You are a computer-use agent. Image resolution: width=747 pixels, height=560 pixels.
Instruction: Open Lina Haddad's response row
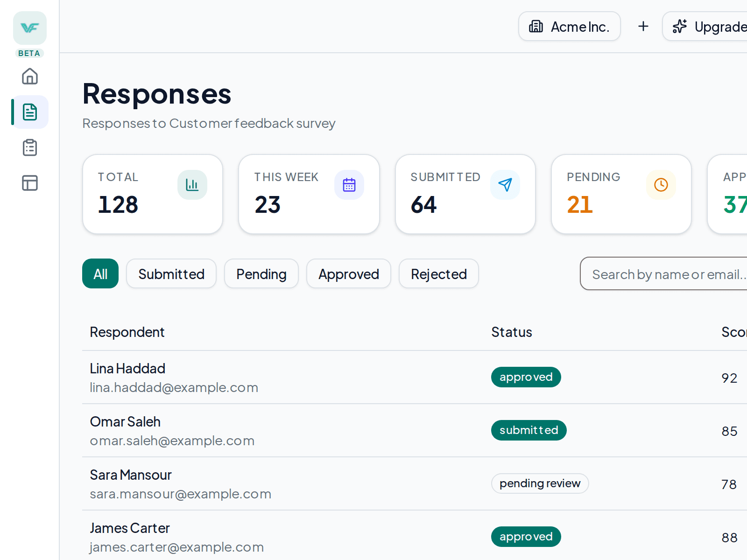tap(415, 378)
